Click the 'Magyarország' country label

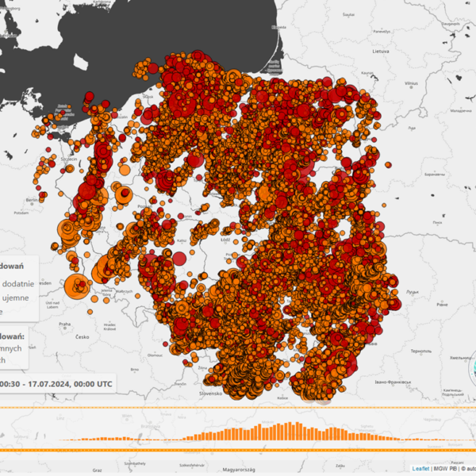(x=239, y=470)
